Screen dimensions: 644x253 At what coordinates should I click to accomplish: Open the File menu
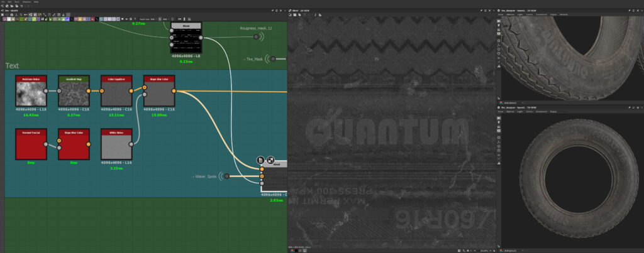pos(3,2)
